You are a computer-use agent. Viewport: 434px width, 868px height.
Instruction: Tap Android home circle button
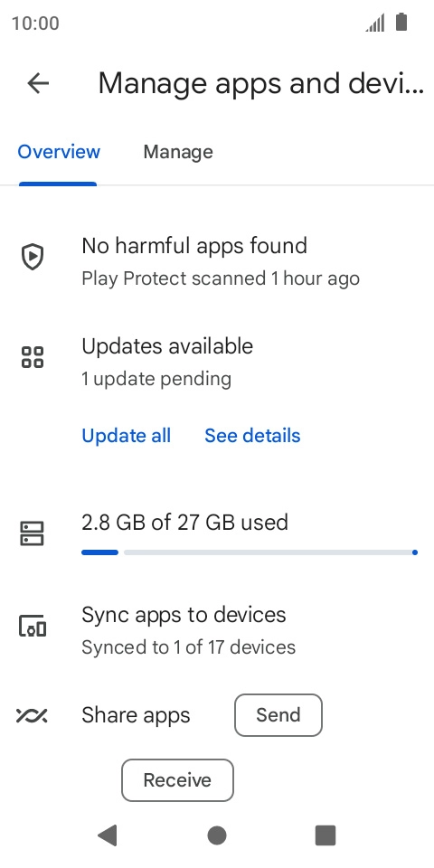click(217, 835)
